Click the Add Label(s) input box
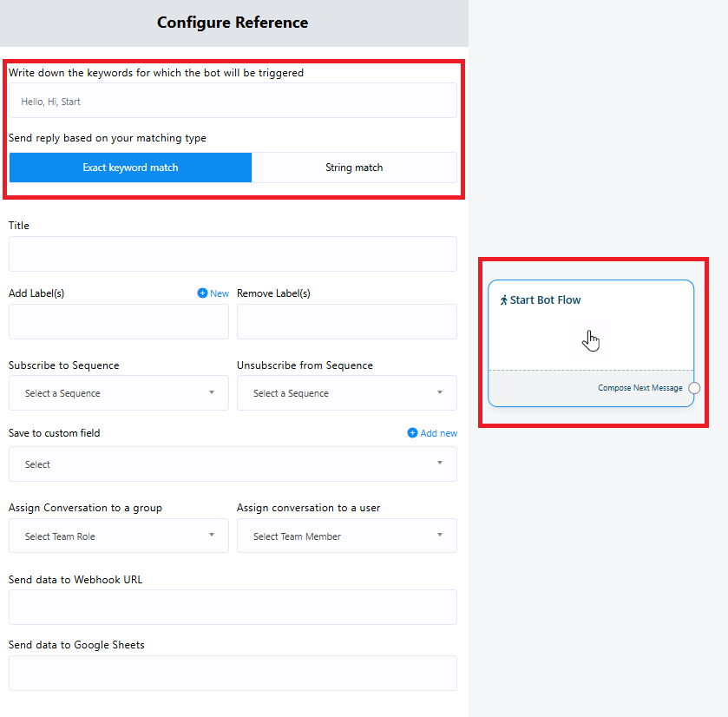 [119, 322]
